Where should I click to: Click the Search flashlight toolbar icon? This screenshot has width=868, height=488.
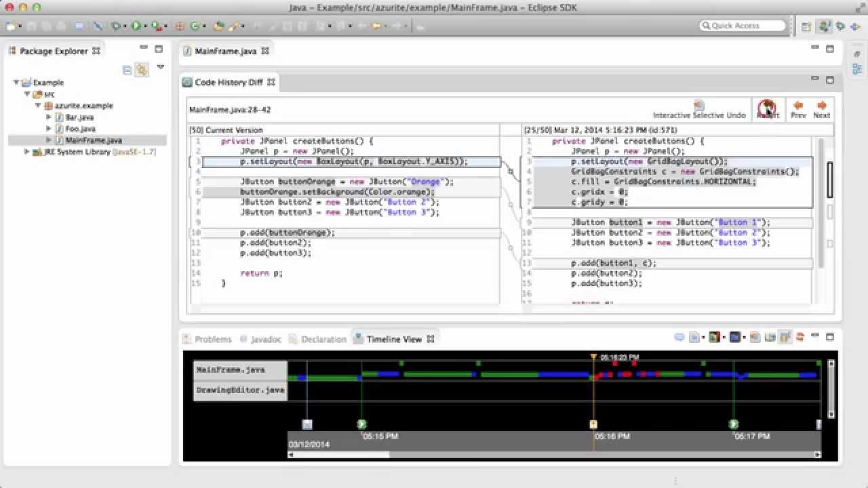click(234, 26)
